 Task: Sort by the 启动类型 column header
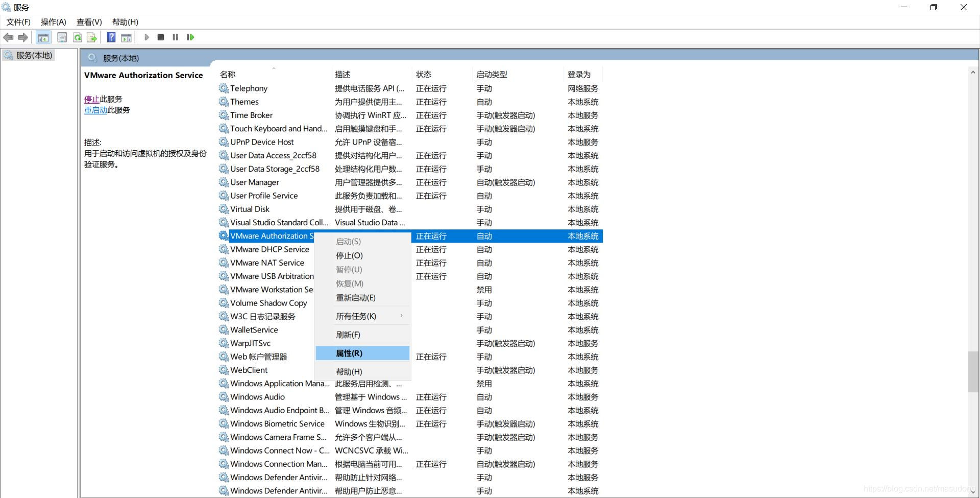[x=518, y=75]
